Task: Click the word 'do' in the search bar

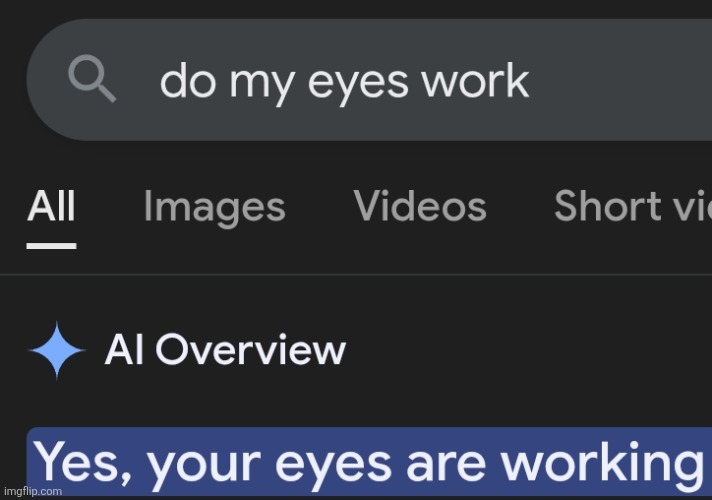Action: 188,80
